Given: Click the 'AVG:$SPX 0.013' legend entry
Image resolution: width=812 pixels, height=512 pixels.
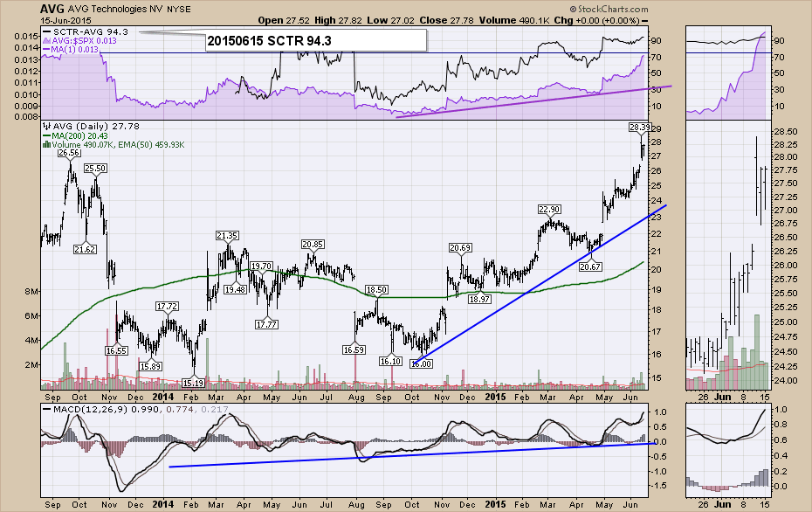Looking at the screenshot, I should (79, 41).
